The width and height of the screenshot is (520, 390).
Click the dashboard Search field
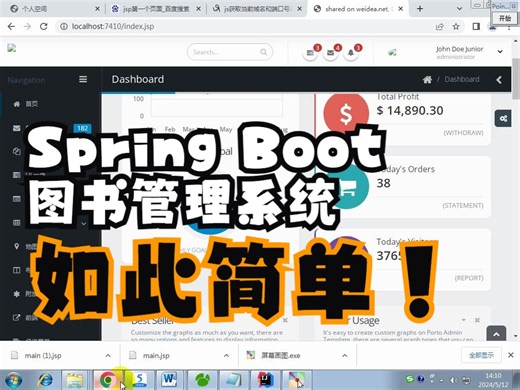pos(230,52)
